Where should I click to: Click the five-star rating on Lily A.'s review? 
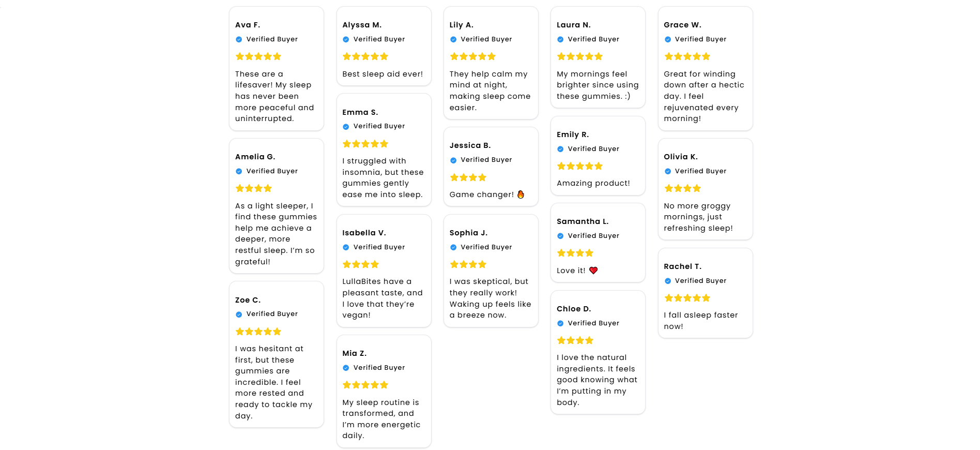click(x=472, y=56)
